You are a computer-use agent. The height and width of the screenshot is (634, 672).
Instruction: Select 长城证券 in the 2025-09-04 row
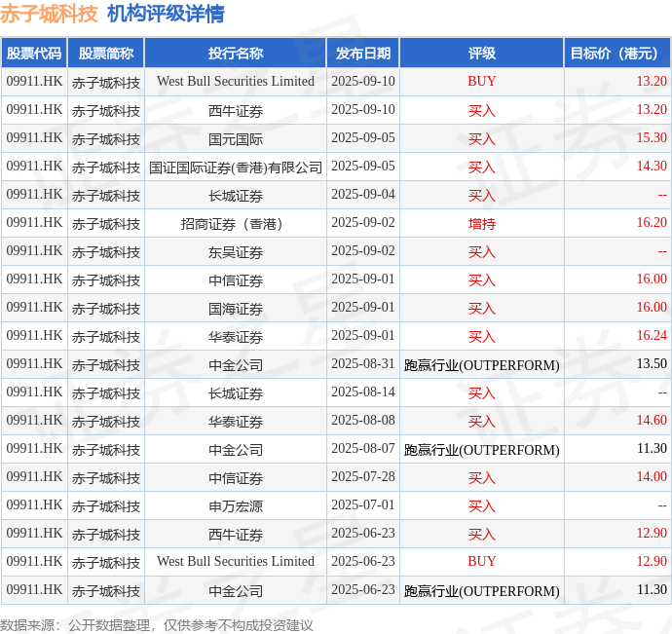(x=236, y=196)
